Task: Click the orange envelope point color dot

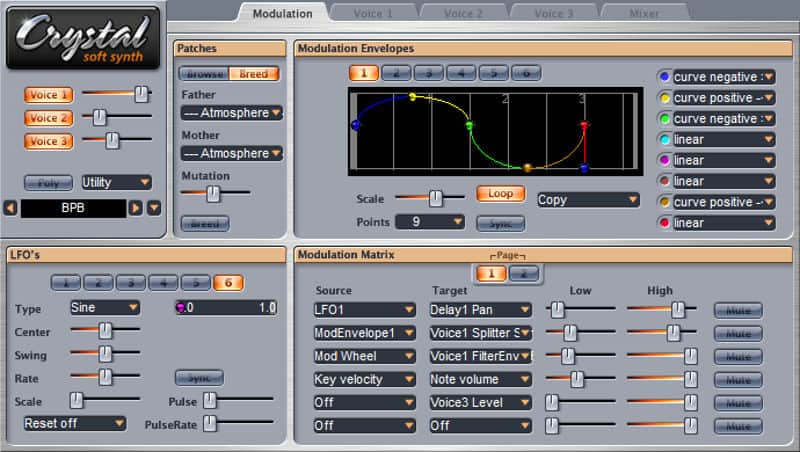Action: [664, 202]
